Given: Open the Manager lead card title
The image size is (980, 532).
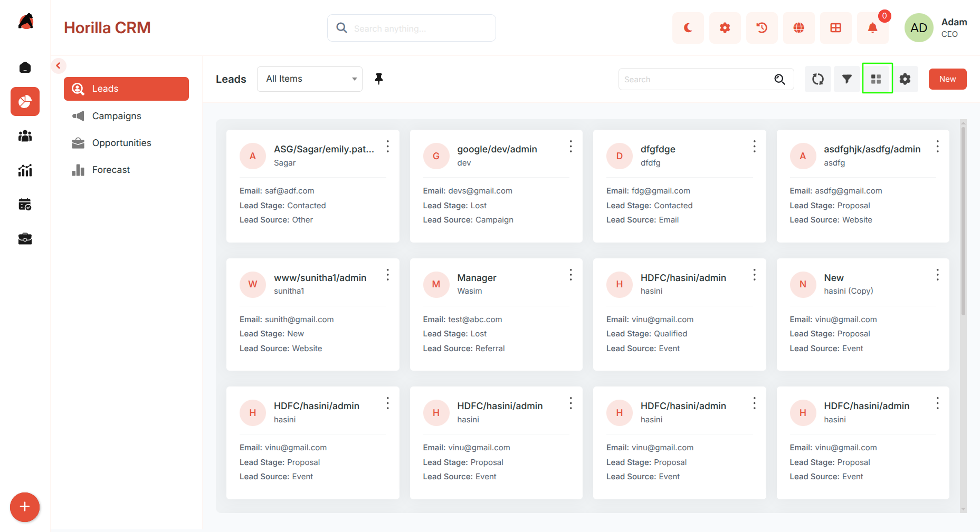Looking at the screenshot, I should coord(477,278).
